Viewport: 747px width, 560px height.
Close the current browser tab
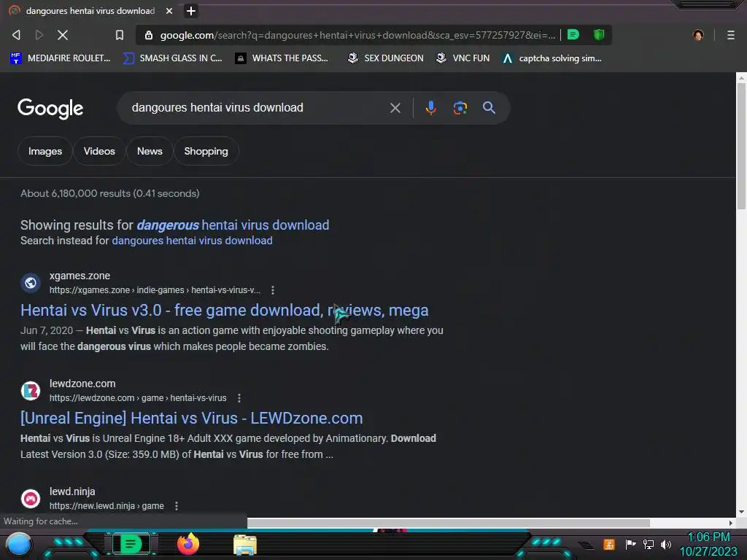(x=169, y=10)
